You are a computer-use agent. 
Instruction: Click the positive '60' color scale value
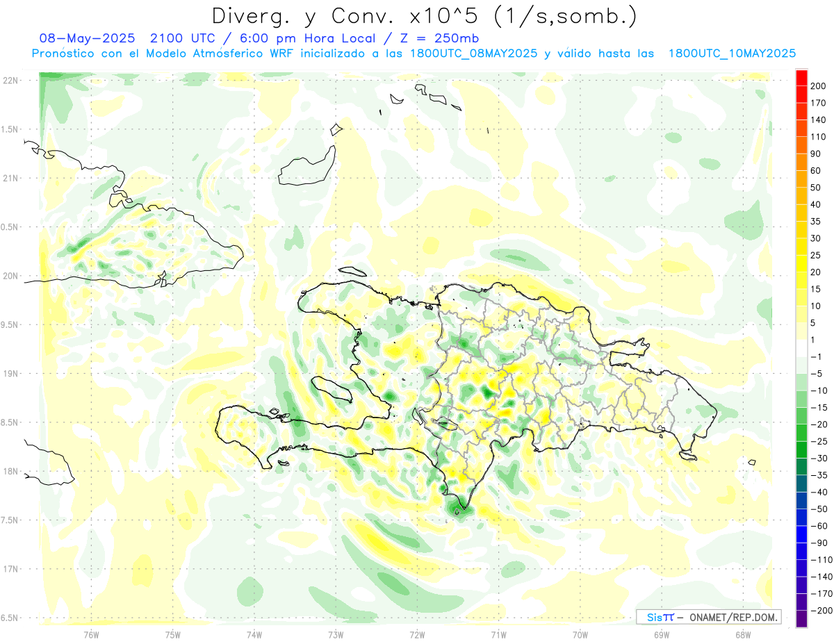click(816, 170)
